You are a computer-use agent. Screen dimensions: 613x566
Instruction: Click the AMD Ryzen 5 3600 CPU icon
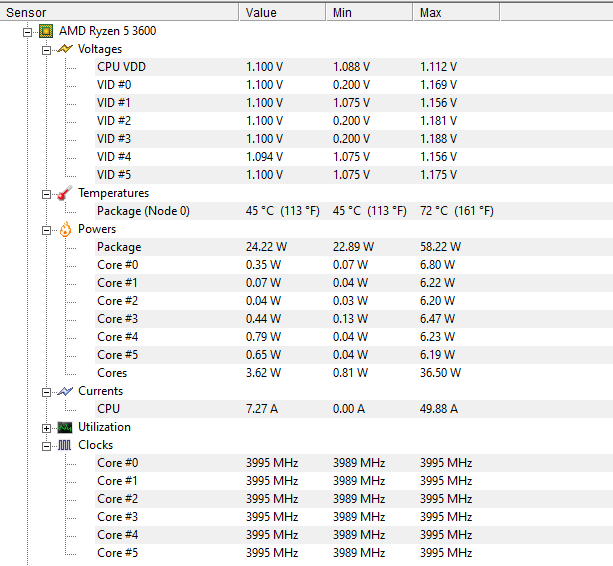46,31
